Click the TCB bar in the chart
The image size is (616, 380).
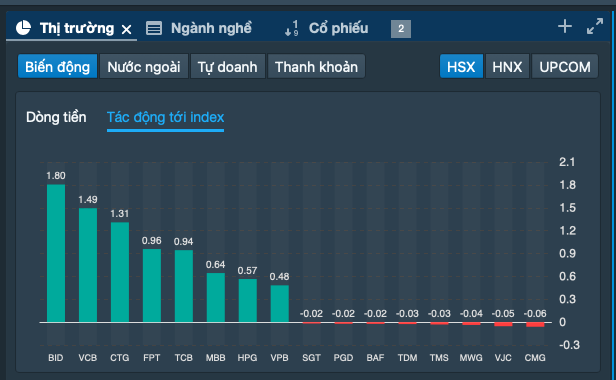(x=183, y=286)
